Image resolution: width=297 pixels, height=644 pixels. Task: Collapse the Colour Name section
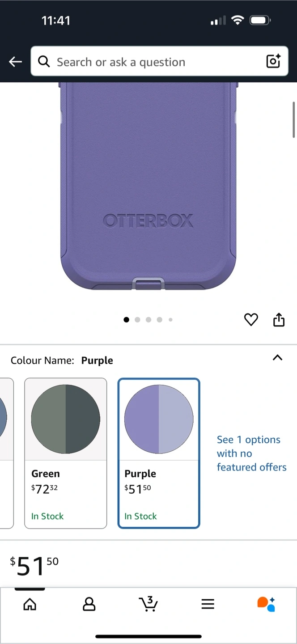click(277, 357)
